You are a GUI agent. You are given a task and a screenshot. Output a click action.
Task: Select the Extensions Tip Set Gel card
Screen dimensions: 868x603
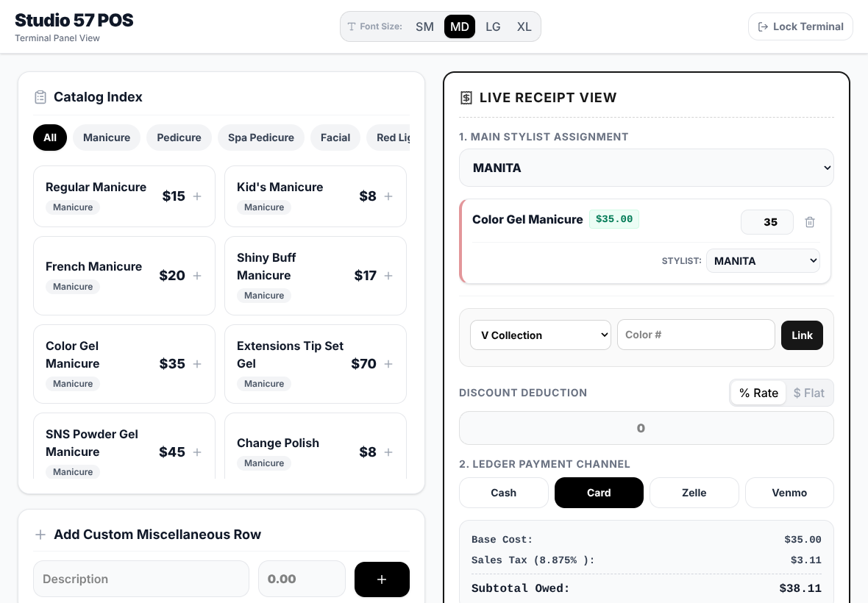coord(316,364)
